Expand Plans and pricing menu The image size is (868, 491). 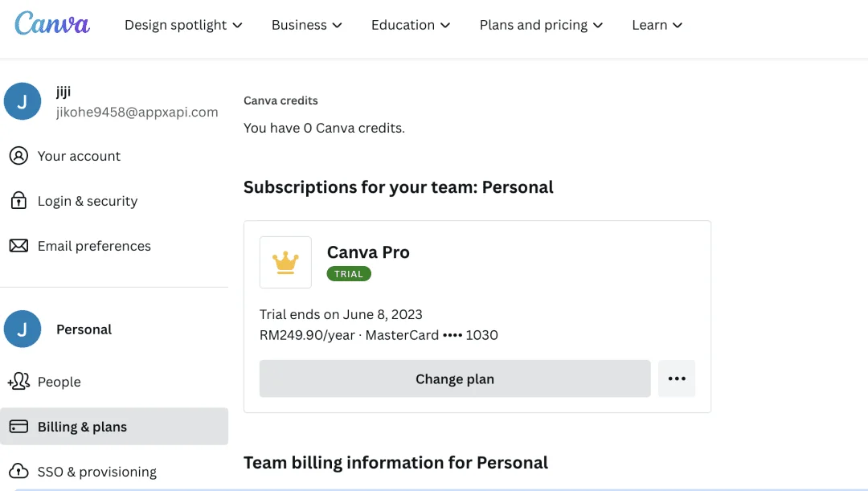point(541,25)
